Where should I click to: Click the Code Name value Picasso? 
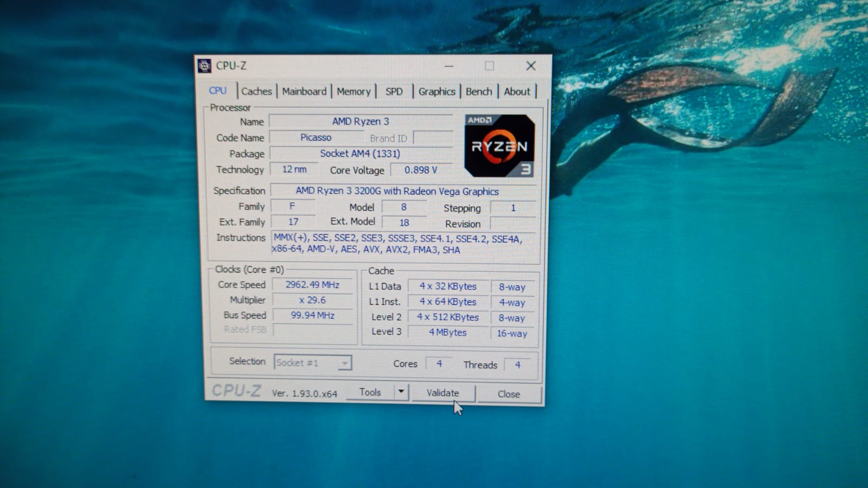click(x=316, y=137)
